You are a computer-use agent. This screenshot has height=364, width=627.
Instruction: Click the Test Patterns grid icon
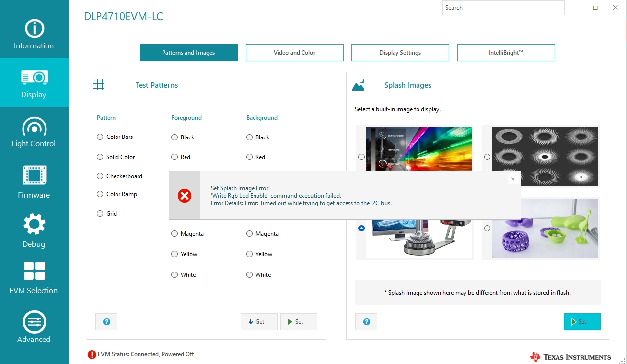(x=99, y=85)
